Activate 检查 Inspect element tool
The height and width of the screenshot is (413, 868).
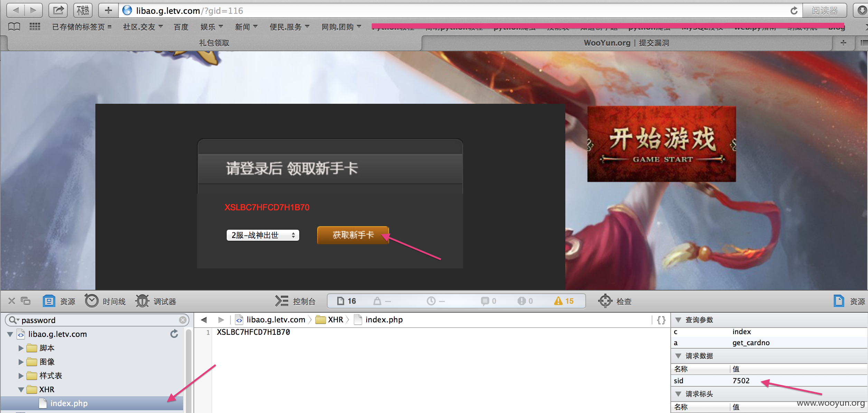615,301
